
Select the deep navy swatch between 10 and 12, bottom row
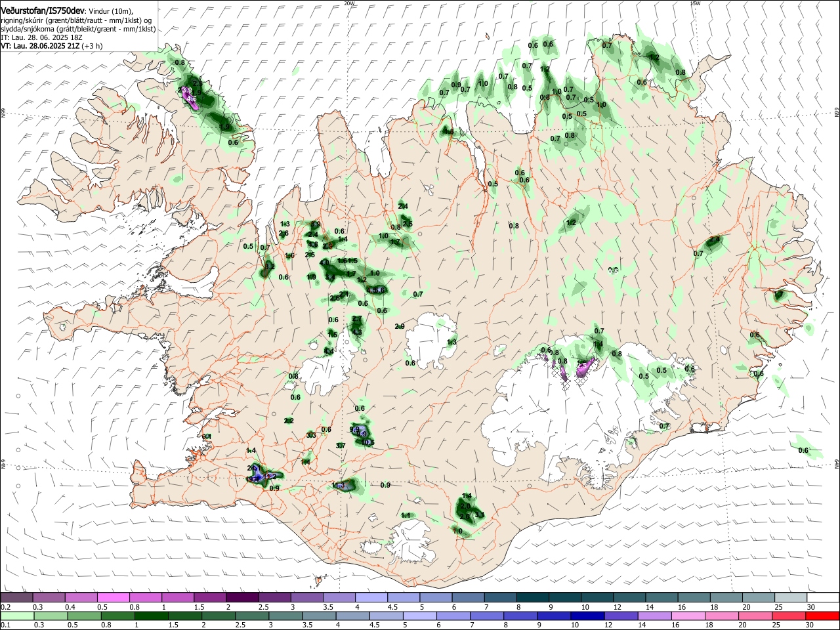tap(587, 616)
